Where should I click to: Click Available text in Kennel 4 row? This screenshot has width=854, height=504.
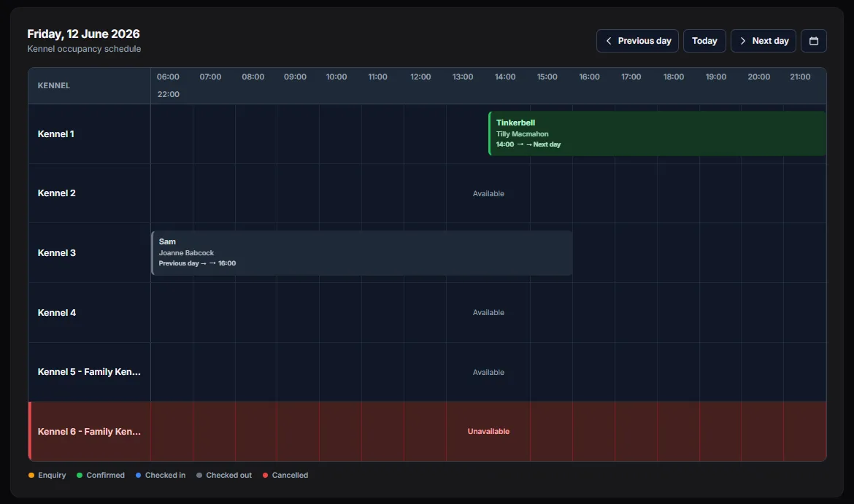click(x=488, y=312)
